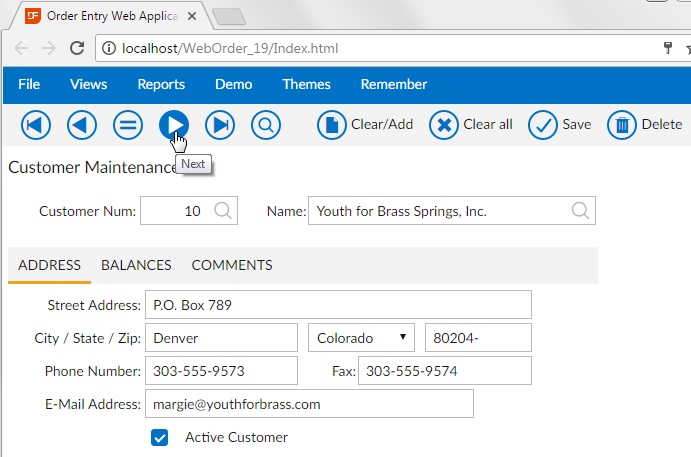Open the Colorado state dropdown
The image size is (691, 457).
(x=361, y=338)
